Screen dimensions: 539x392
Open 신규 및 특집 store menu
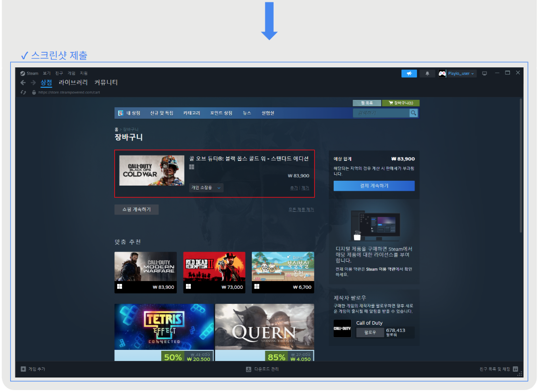162,113
